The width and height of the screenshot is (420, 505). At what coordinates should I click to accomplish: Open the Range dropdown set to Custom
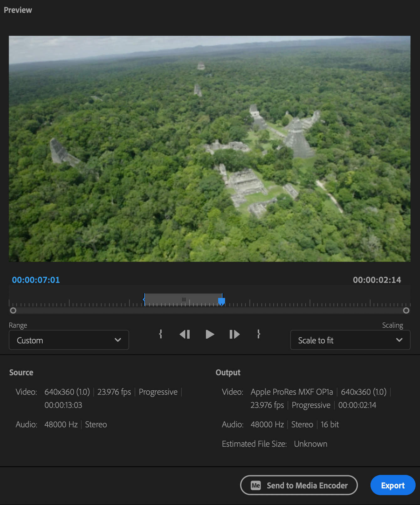(x=69, y=340)
